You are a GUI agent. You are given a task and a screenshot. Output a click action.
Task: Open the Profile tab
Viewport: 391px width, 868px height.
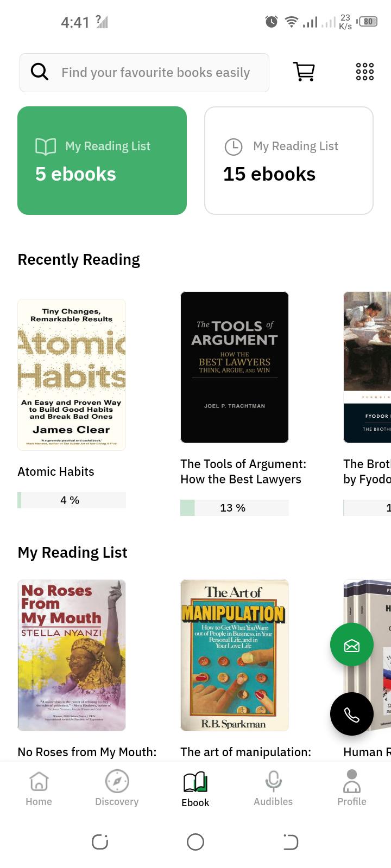coord(352,788)
